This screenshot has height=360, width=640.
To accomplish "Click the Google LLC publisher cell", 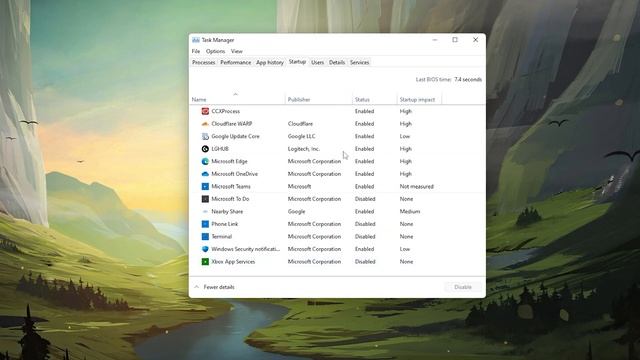I will pos(302,136).
